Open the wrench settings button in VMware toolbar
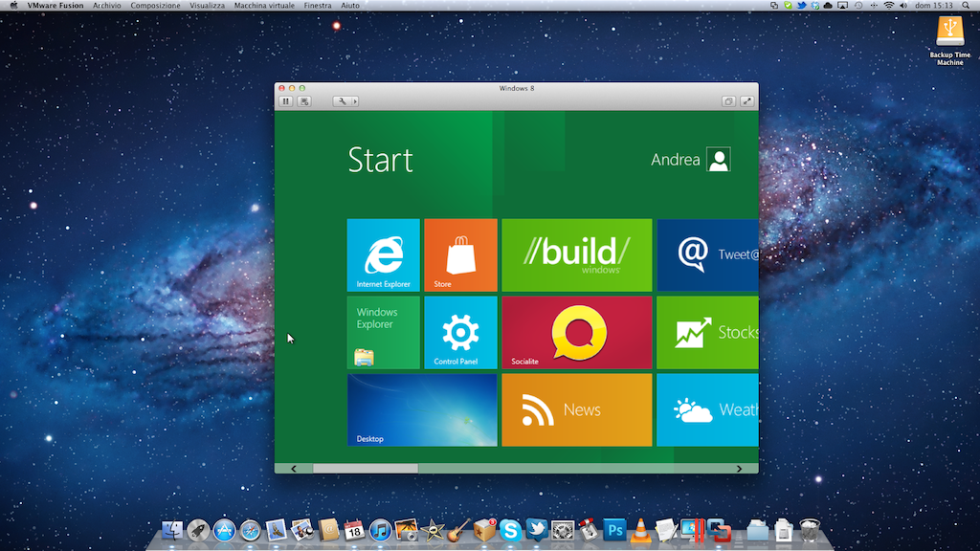Image resolution: width=980 pixels, height=551 pixels. tap(342, 101)
